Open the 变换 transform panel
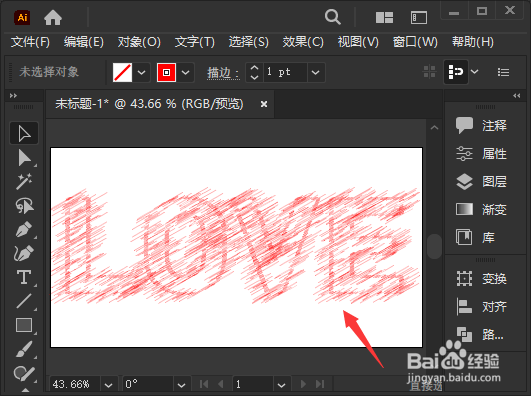This screenshot has height=396, width=531. pyautogui.click(x=482, y=279)
